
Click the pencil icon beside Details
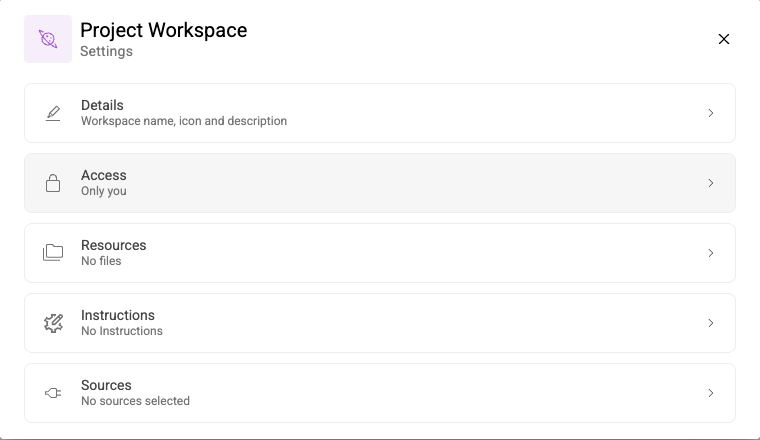click(x=53, y=113)
